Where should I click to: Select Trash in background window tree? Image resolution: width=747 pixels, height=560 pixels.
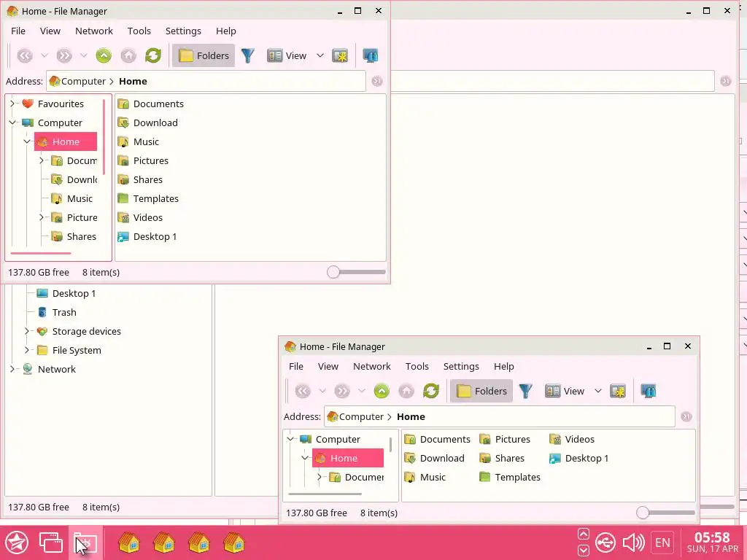[x=57, y=312]
